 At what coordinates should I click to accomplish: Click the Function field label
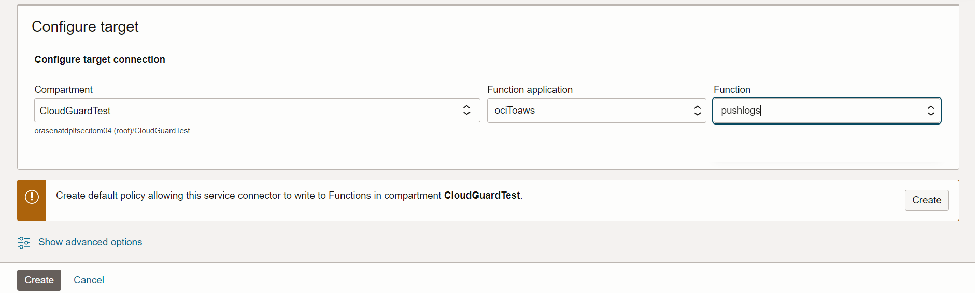732,90
